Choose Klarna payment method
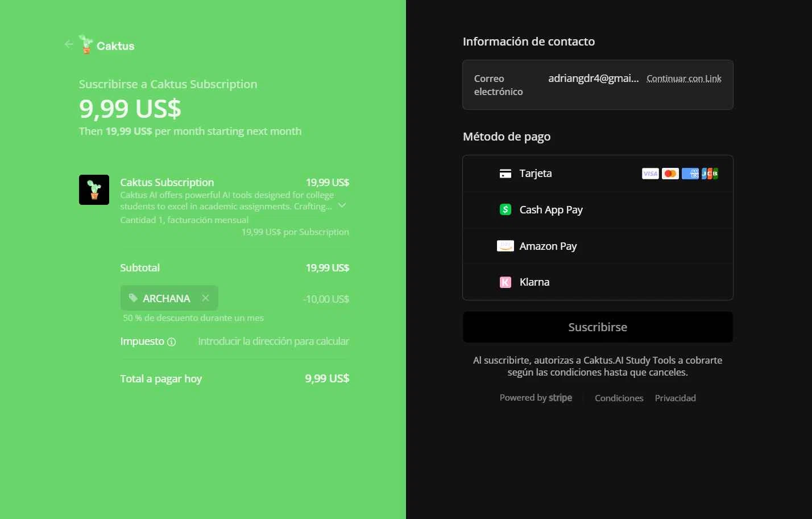The width and height of the screenshot is (812, 519). pyautogui.click(x=598, y=282)
